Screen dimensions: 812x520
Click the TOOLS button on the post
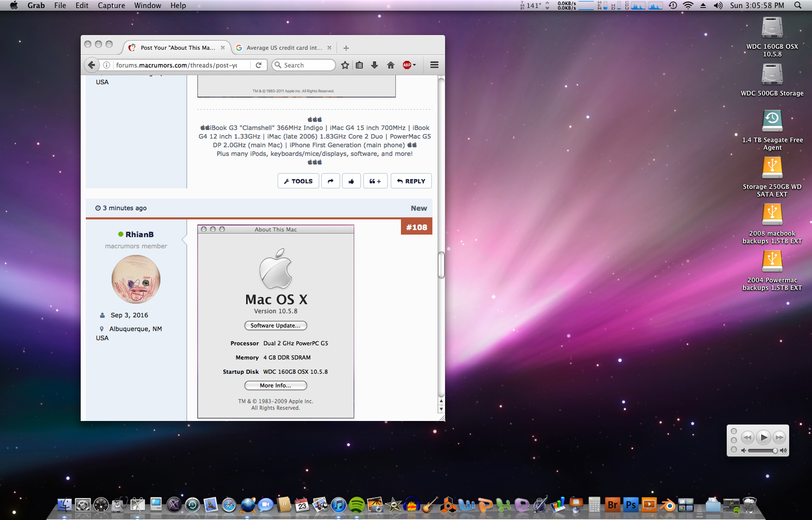pyautogui.click(x=298, y=181)
